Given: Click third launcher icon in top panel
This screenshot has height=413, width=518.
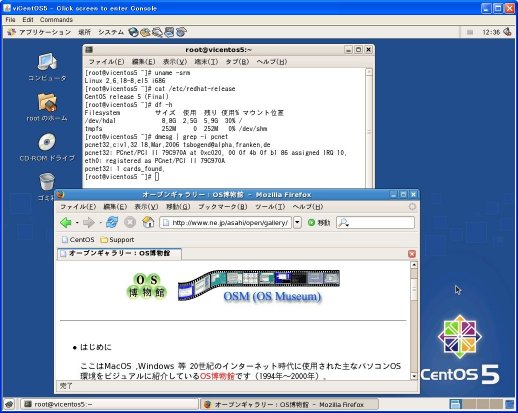Looking at the screenshot, I should click(x=157, y=32).
